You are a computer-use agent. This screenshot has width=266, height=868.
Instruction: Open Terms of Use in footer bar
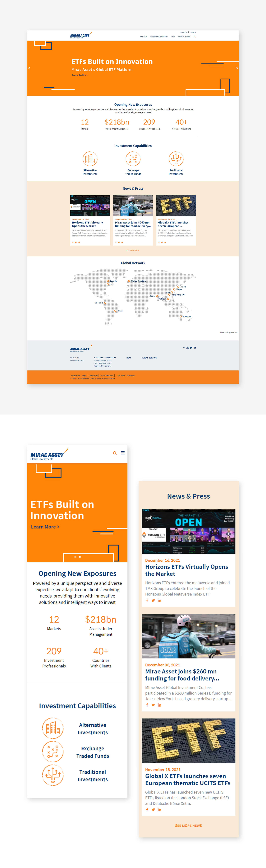coord(75,376)
